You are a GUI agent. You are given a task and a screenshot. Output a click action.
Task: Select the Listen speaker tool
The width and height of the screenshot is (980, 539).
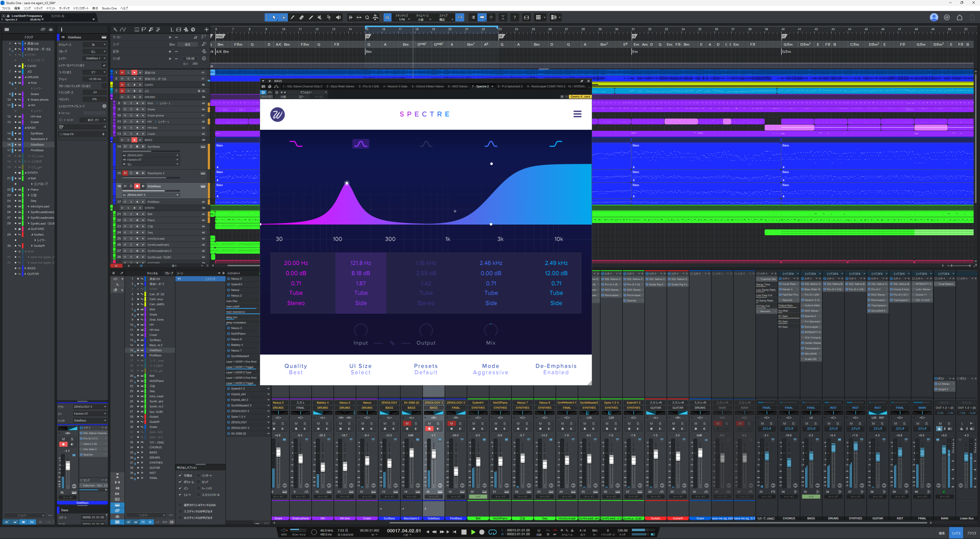tap(338, 18)
